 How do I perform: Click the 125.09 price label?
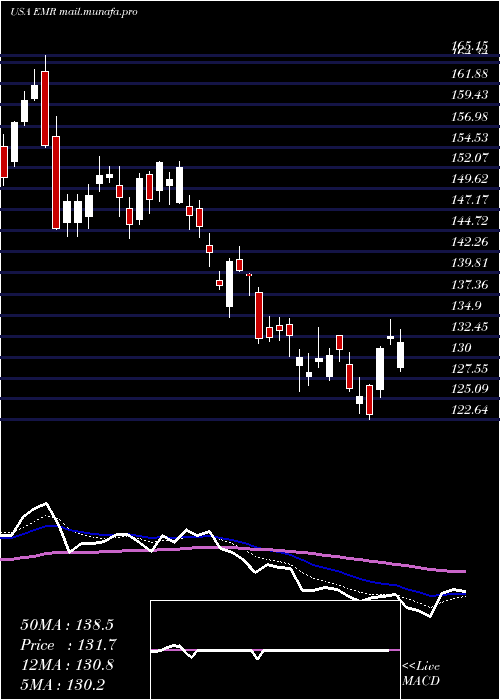click(469, 389)
